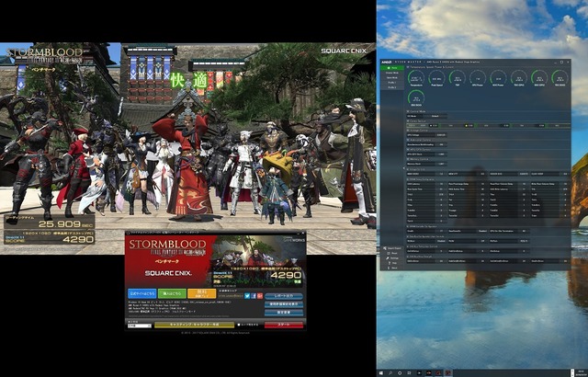Viewport: 588px width, 377px height.
Task: Collapse the APU GFX Control section
Action: [x=408, y=149]
